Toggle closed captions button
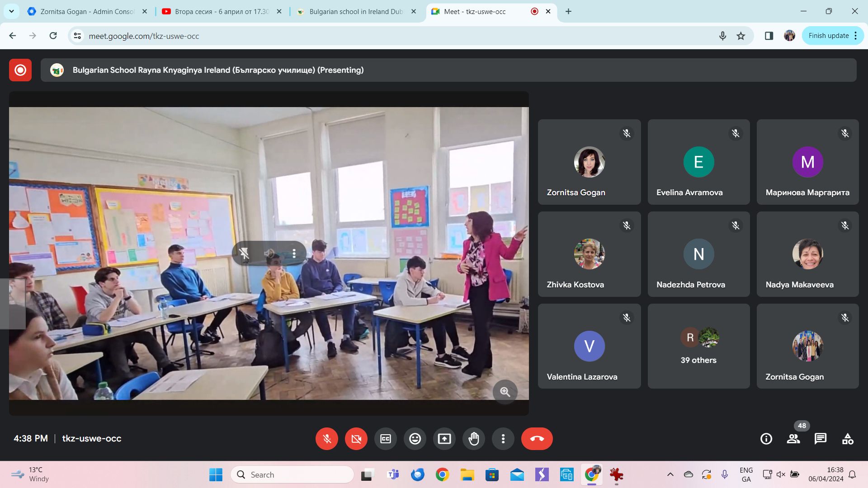This screenshot has height=488, width=868. pos(386,439)
